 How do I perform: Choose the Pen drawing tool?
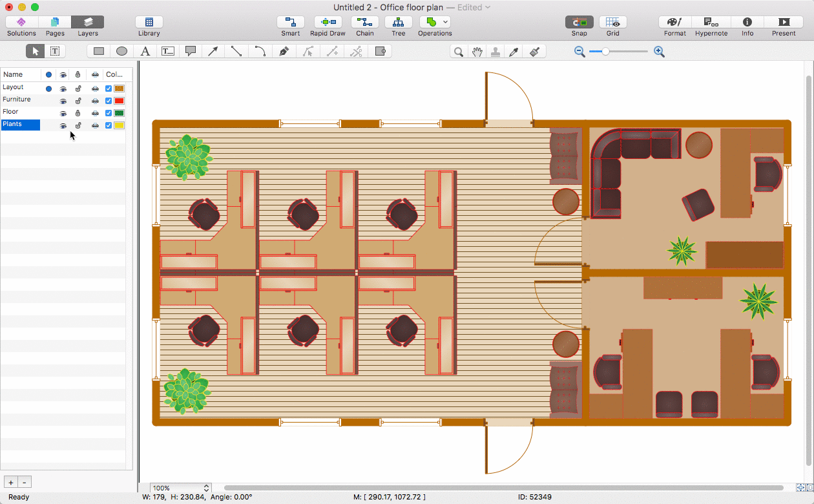click(284, 52)
